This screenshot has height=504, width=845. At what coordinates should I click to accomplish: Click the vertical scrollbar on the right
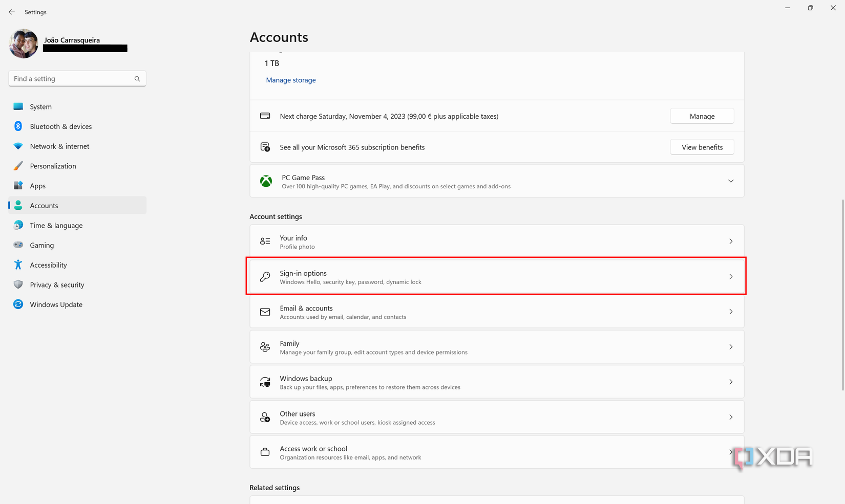click(x=842, y=295)
